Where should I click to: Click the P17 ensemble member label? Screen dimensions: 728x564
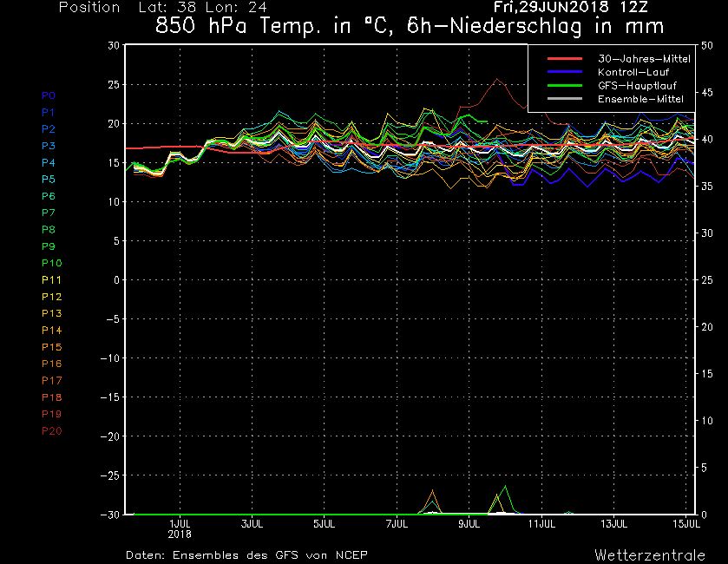click(x=50, y=380)
